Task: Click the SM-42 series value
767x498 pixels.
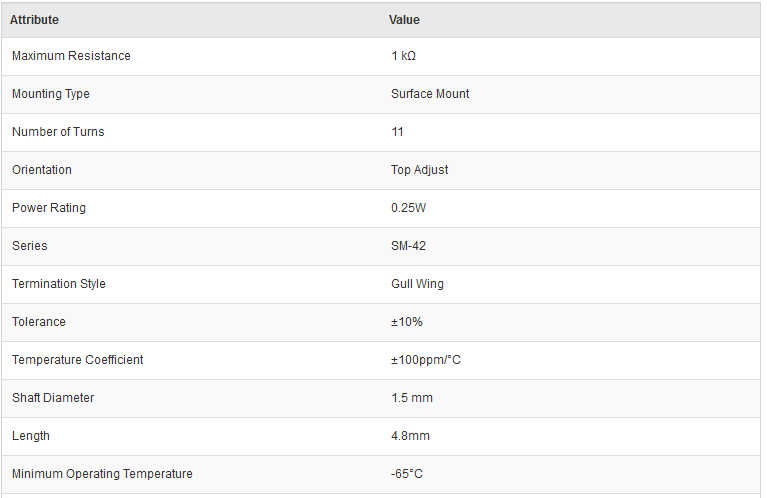Action: click(x=408, y=246)
